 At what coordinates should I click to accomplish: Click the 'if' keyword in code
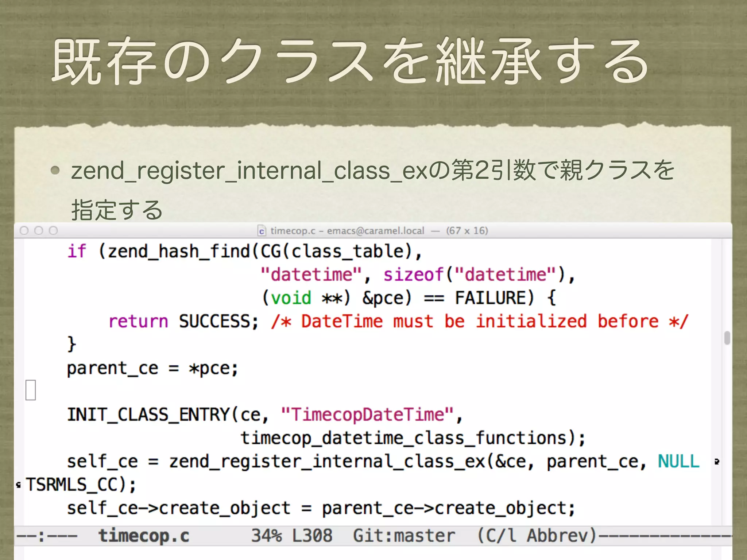[77, 251]
